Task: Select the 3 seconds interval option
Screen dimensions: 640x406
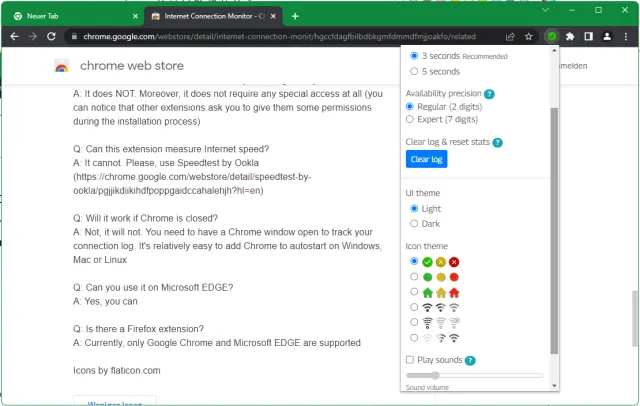Action: (414, 55)
